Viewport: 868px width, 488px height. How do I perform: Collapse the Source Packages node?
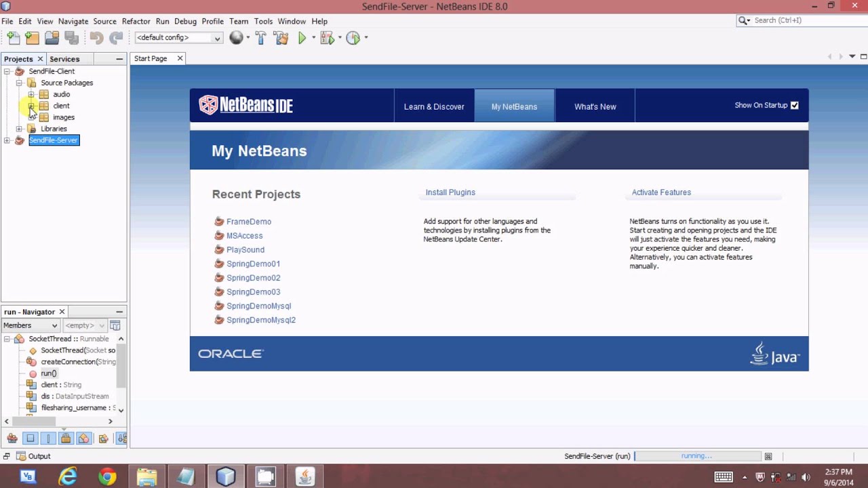click(x=19, y=83)
